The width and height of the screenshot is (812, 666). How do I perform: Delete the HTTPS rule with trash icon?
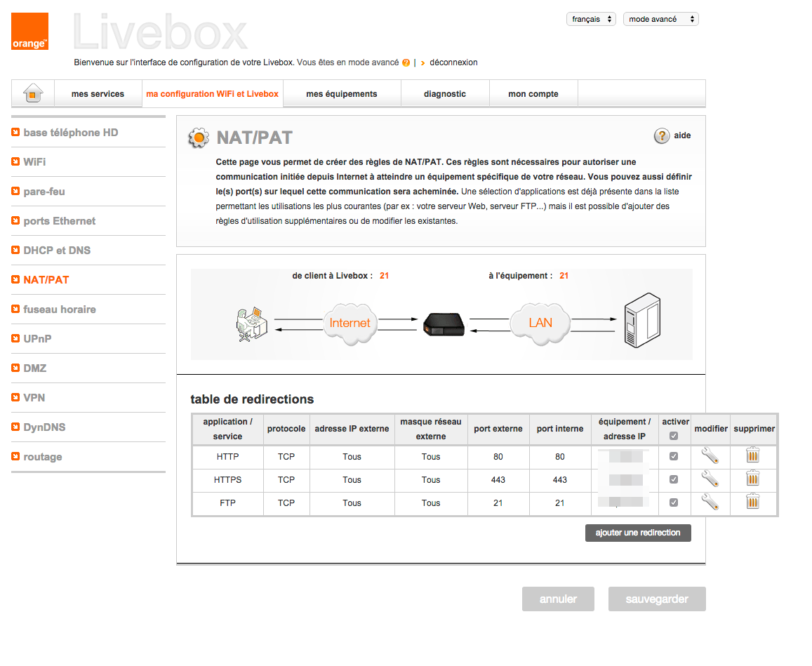click(752, 480)
